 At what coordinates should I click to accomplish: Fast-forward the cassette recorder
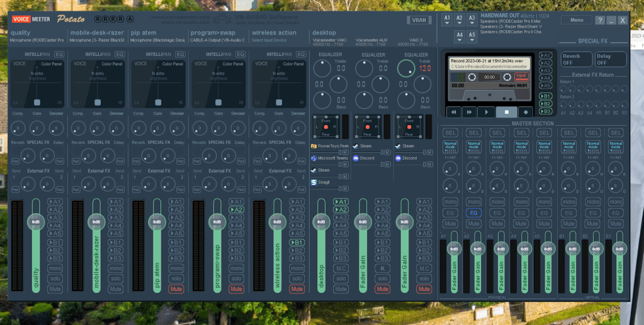point(469,112)
